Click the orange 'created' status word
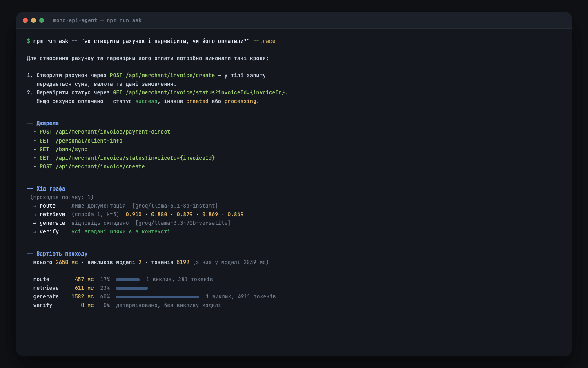Viewport: 588px width, 368px height. (x=197, y=101)
